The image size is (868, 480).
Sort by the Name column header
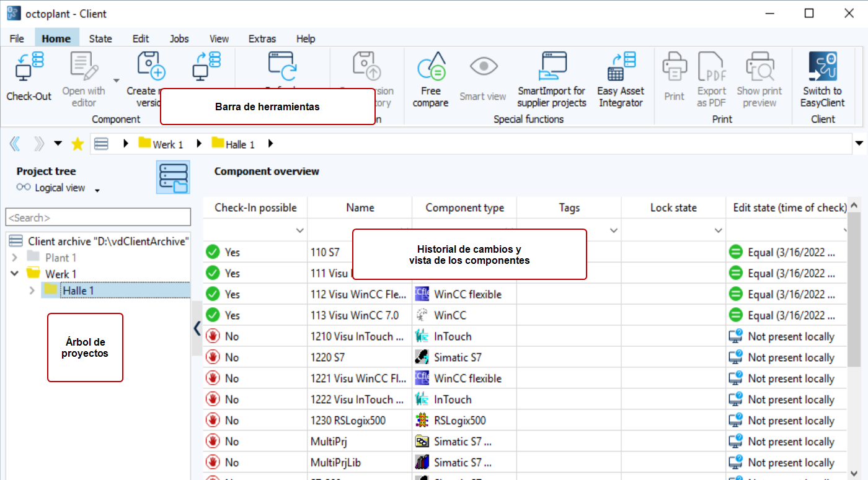click(360, 207)
